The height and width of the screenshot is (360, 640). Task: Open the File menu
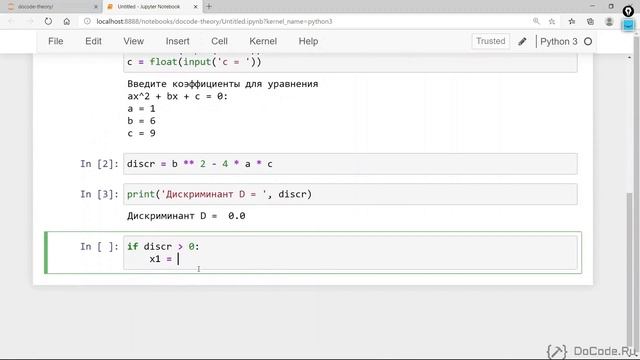(x=56, y=41)
